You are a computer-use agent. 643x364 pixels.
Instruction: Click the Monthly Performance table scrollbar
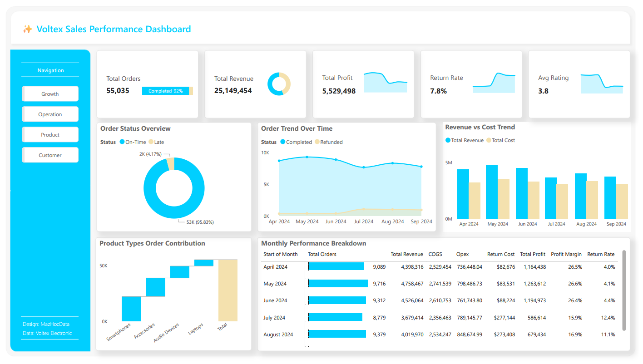[624, 290]
